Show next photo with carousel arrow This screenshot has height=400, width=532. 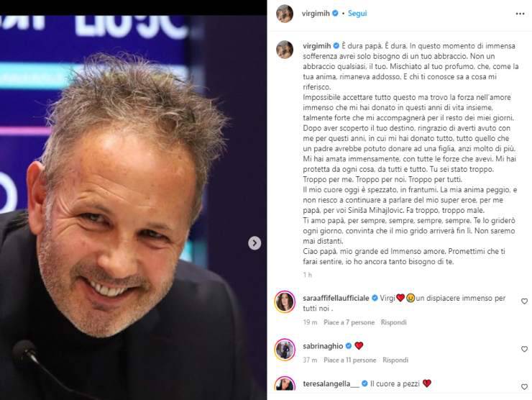pos(254,243)
